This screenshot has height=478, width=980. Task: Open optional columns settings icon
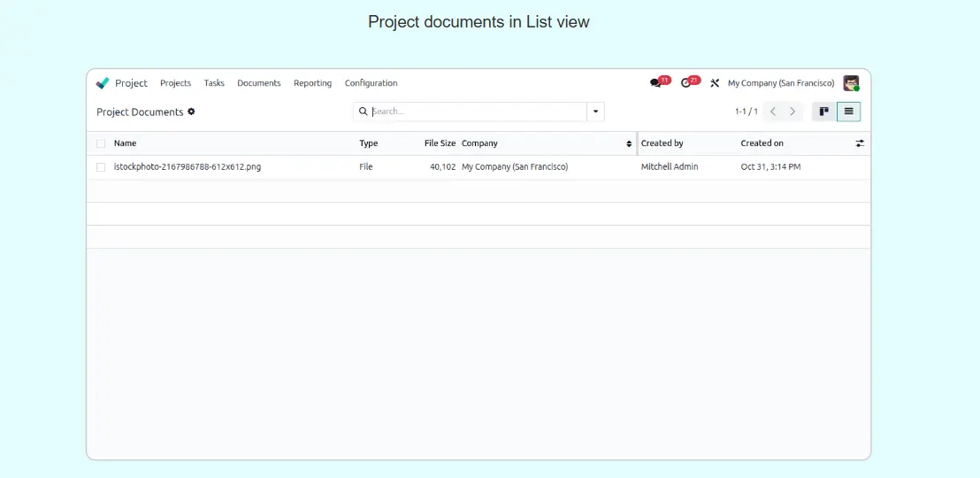860,143
